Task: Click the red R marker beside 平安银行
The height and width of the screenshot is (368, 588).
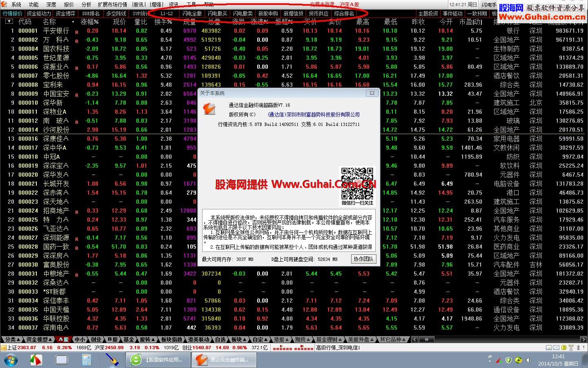Action: pos(77,32)
